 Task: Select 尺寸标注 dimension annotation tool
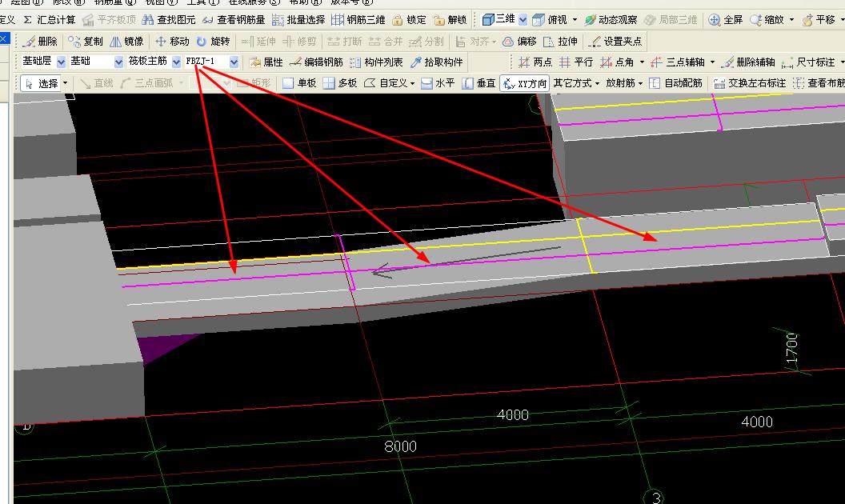point(808,62)
